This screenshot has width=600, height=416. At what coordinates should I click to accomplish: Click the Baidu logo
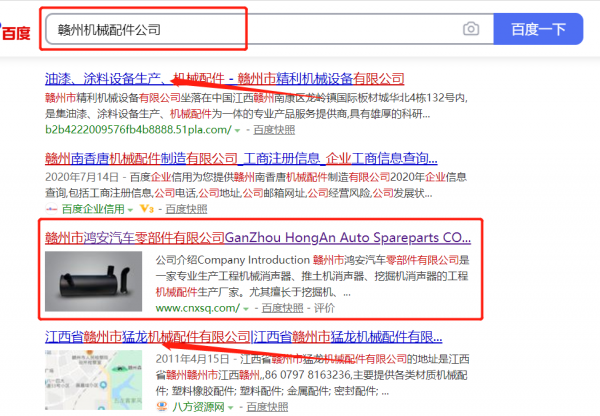tap(15, 32)
